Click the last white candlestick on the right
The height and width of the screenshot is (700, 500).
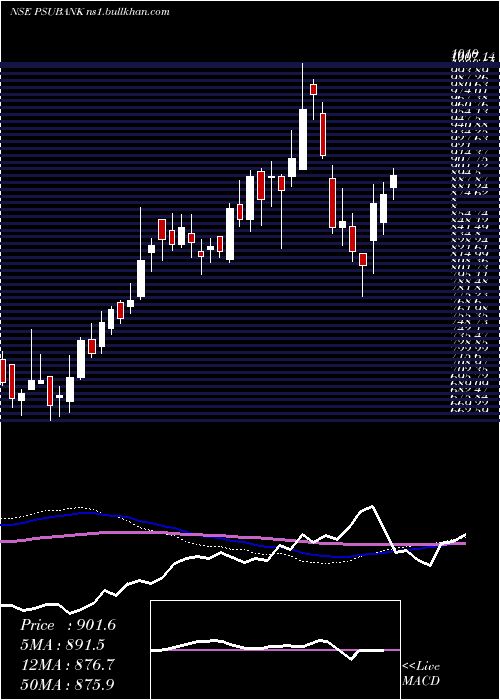[393, 182]
